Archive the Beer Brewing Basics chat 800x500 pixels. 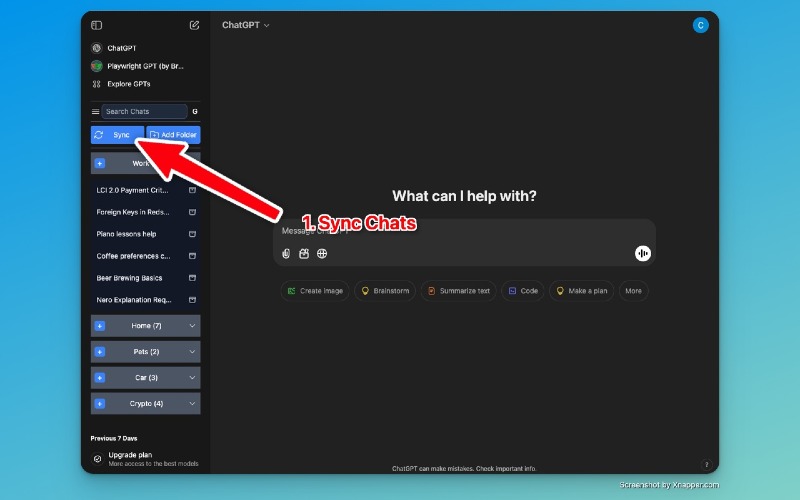coord(192,278)
